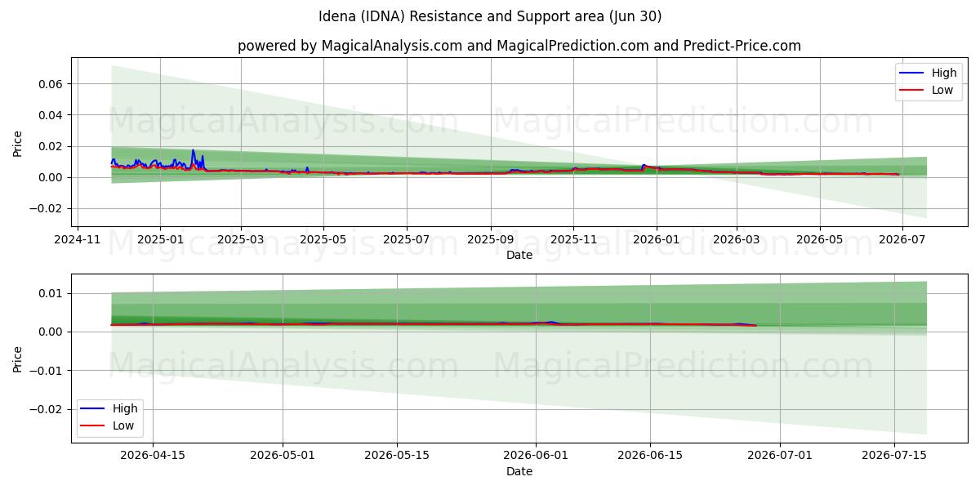Click the '2026-05-01' tick label

click(283, 456)
